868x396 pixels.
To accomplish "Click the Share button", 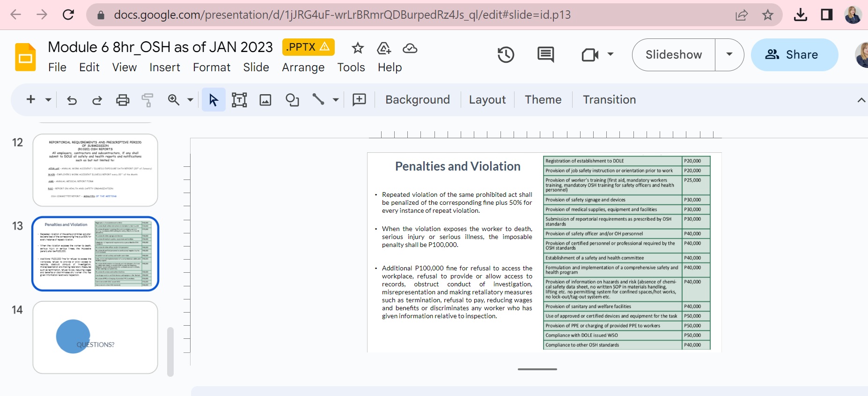I will (x=794, y=55).
